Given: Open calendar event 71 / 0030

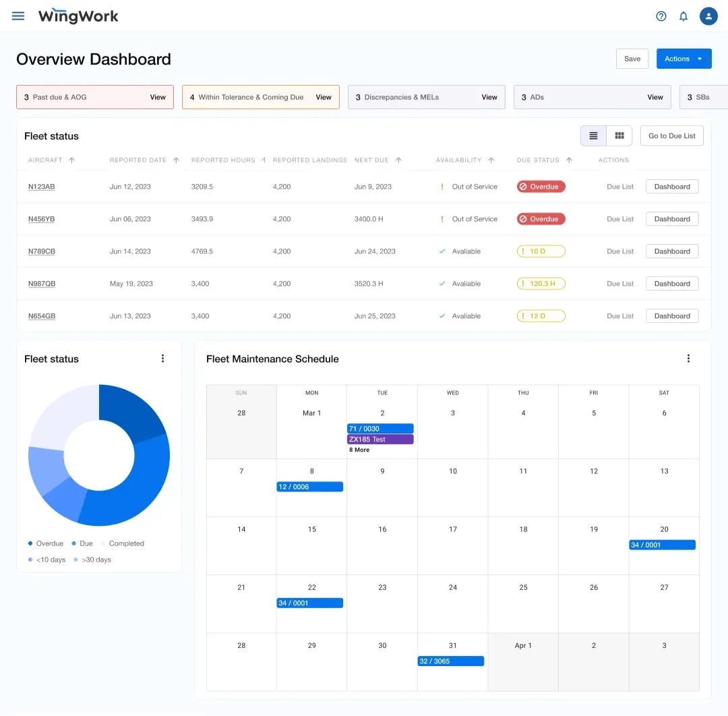Looking at the screenshot, I should coord(380,429).
